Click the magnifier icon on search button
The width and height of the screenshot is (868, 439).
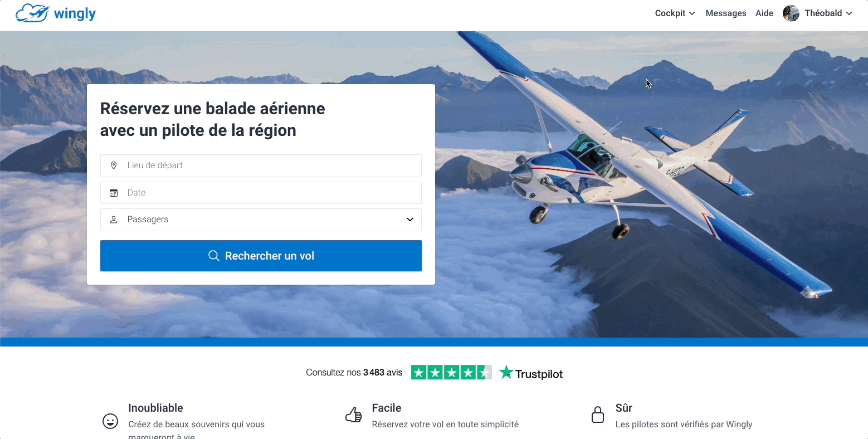click(213, 256)
